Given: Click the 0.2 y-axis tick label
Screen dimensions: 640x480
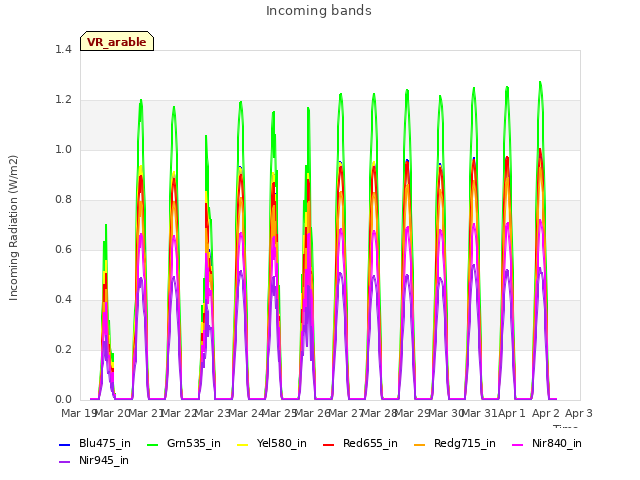Looking at the screenshot, I should coord(63,350).
